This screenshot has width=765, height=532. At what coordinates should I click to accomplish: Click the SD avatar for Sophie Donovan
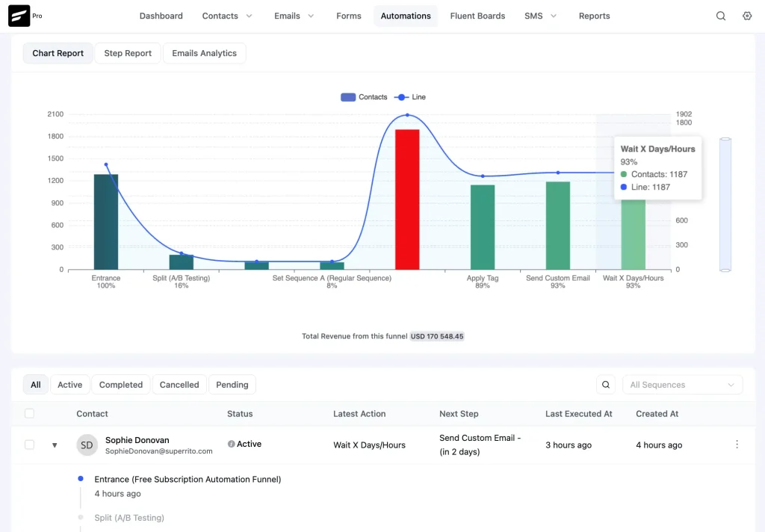click(87, 444)
